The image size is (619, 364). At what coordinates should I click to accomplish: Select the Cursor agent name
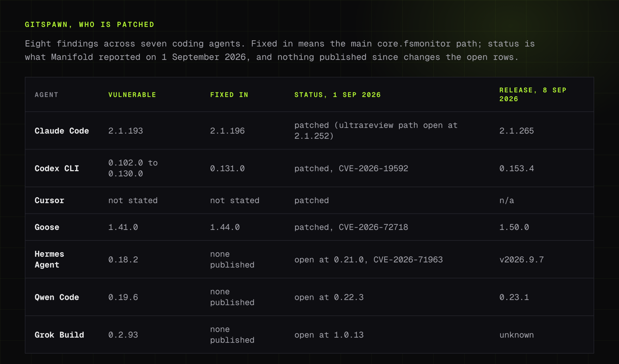pyautogui.click(x=50, y=201)
